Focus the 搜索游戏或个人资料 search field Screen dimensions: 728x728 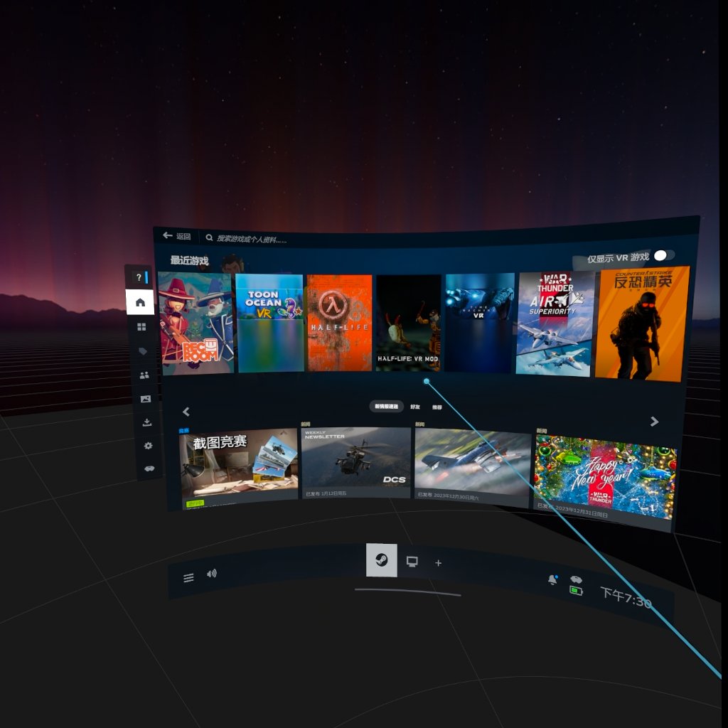point(252,239)
